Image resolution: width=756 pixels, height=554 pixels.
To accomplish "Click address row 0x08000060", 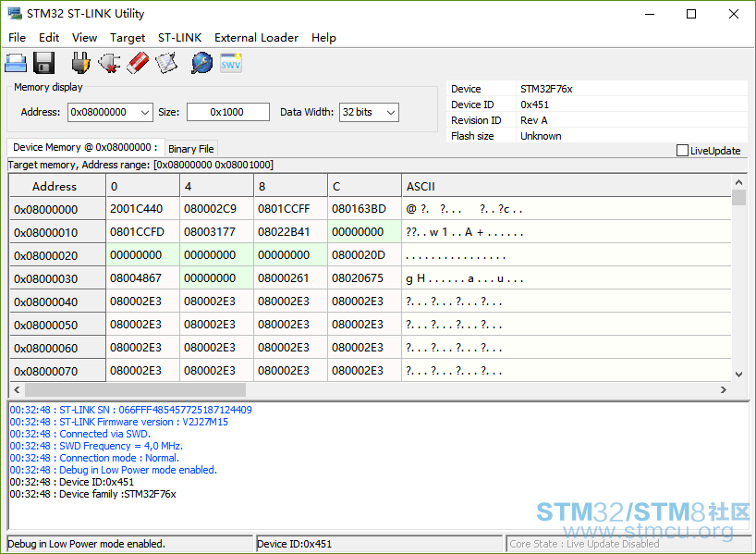I will (x=57, y=349).
